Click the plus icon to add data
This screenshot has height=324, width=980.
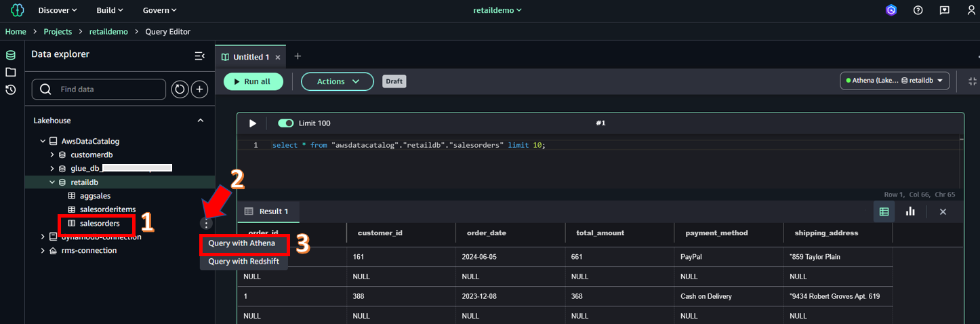tap(199, 89)
